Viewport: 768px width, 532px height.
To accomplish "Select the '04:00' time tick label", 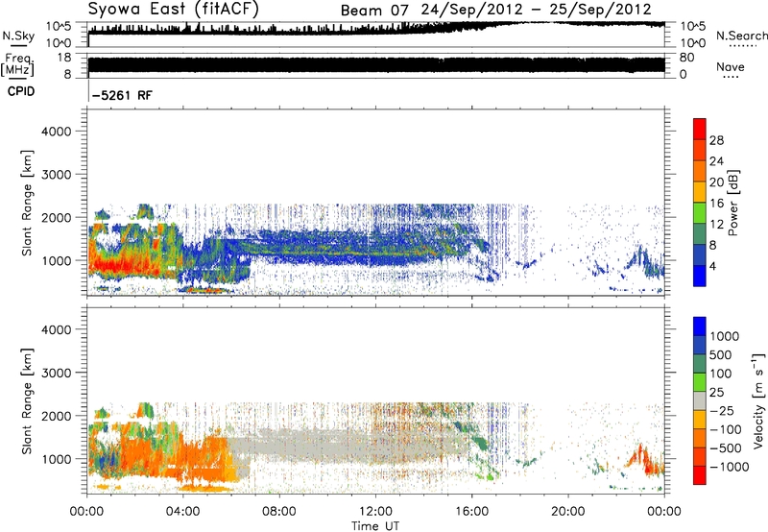I will pyautogui.click(x=182, y=512).
